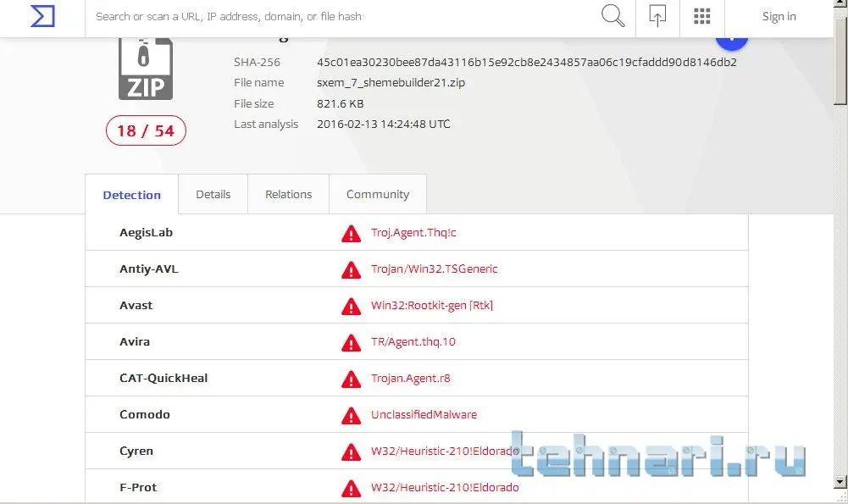This screenshot has height=504, width=848.
Task: Click the ZIP file type icon
Action: click(x=146, y=69)
